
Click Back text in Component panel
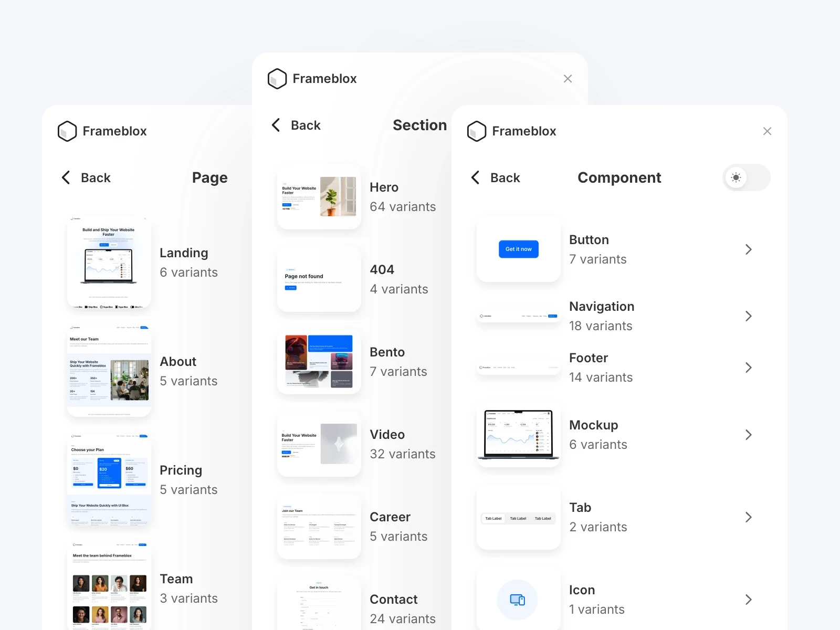tap(505, 178)
